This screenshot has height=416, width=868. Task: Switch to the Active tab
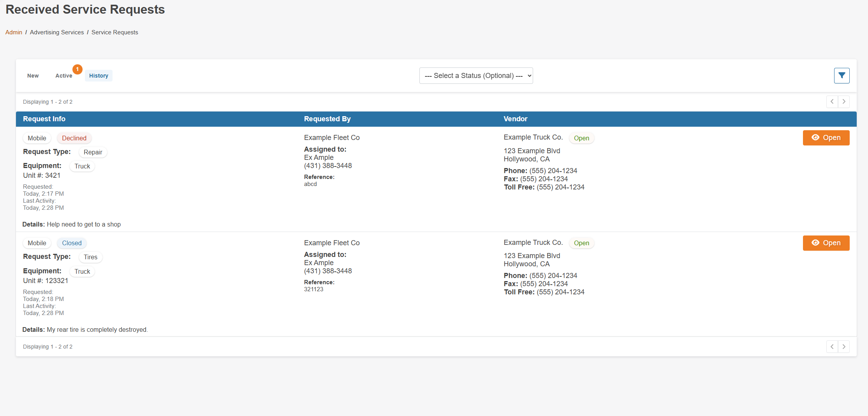click(x=64, y=75)
